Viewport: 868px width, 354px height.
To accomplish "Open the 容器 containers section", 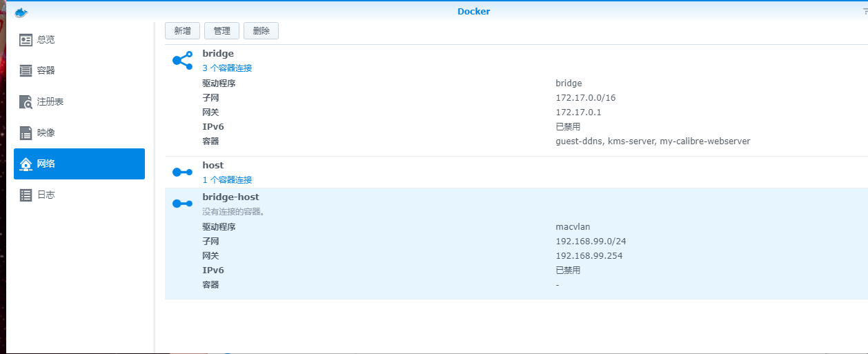I will point(79,70).
